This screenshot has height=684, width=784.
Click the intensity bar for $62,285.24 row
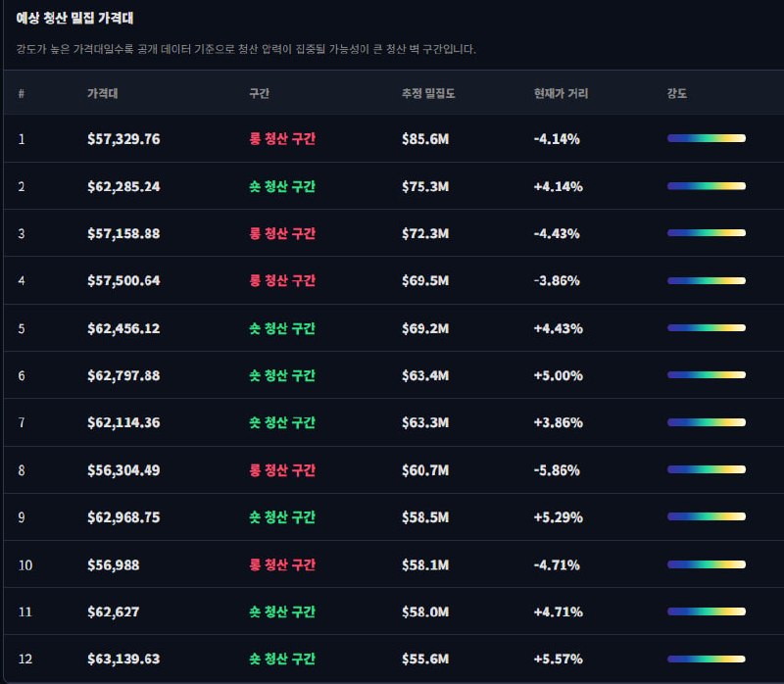tap(706, 186)
